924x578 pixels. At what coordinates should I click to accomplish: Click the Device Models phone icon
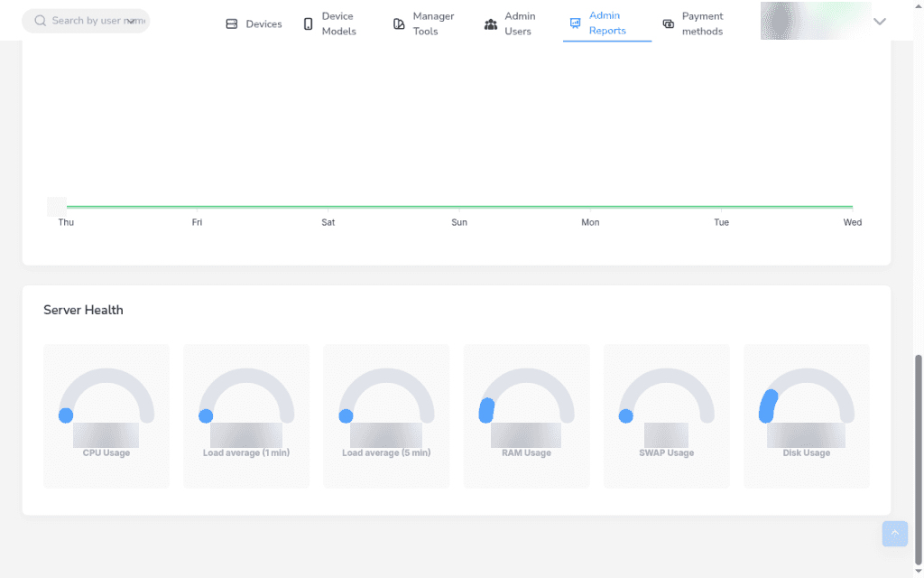pos(309,24)
